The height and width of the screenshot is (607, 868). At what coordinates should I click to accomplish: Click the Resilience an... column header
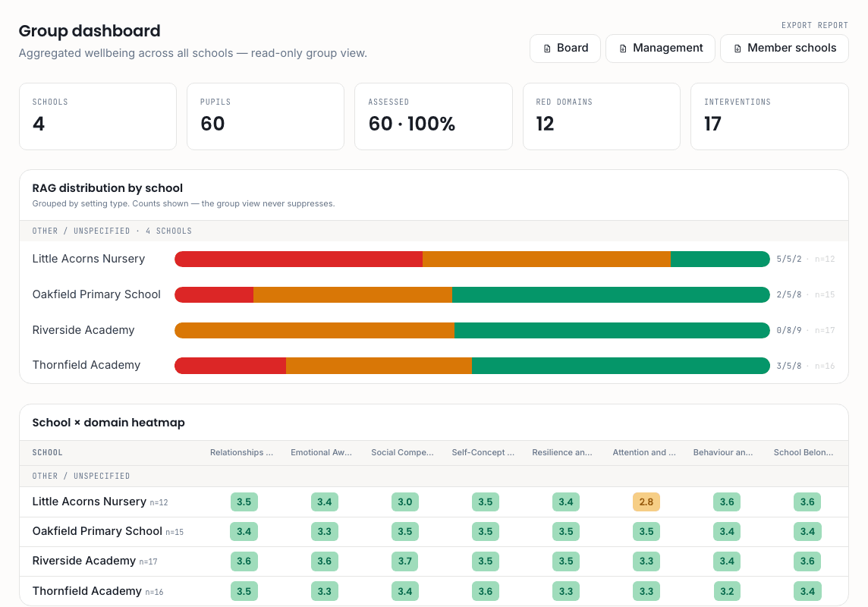click(x=562, y=453)
